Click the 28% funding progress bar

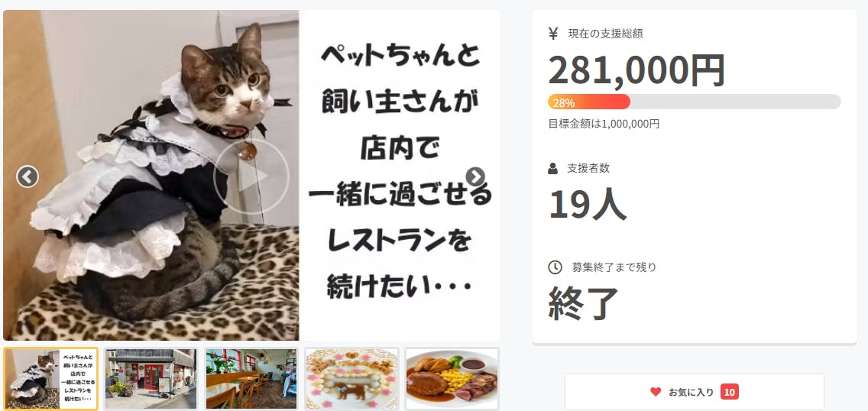click(x=695, y=102)
